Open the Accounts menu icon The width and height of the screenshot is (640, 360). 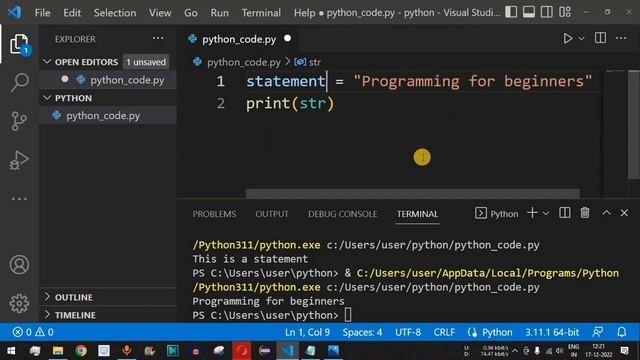[x=19, y=264]
